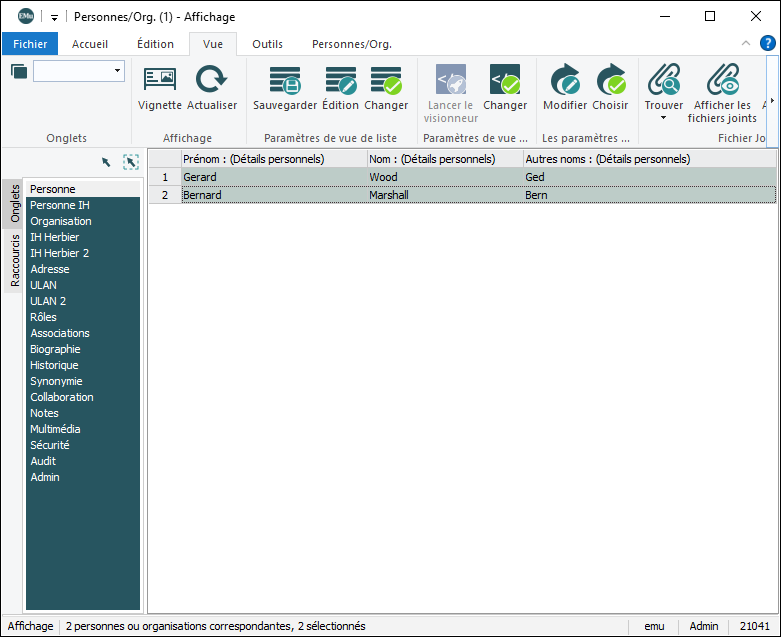Image resolution: width=781 pixels, height=637 pixels.
Task: Open the Onglets combo box dropdown
Action: coord(118,71)
